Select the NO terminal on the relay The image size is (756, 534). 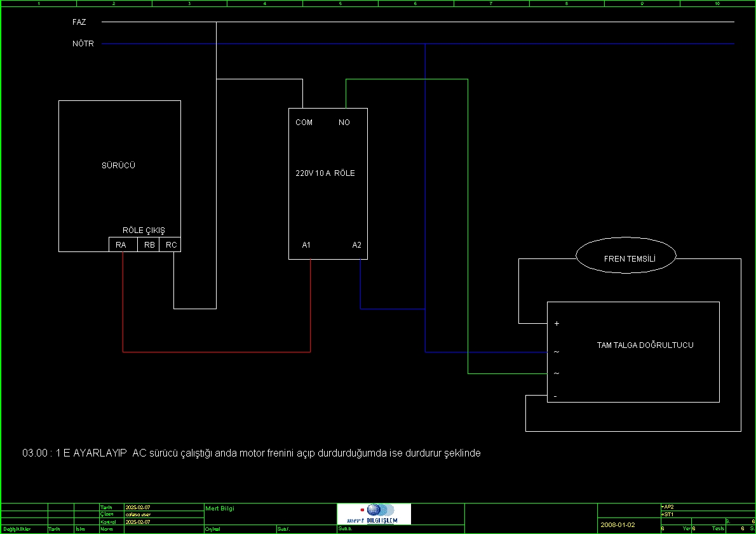point(344,123)
